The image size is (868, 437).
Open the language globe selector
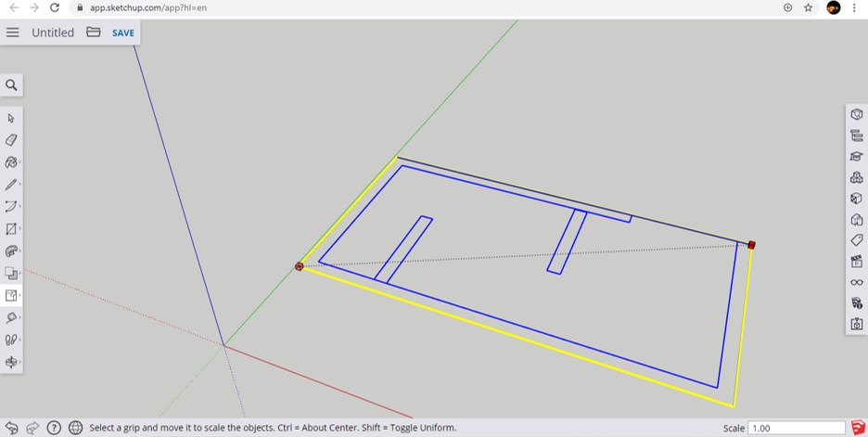click(x=75, y=428)
